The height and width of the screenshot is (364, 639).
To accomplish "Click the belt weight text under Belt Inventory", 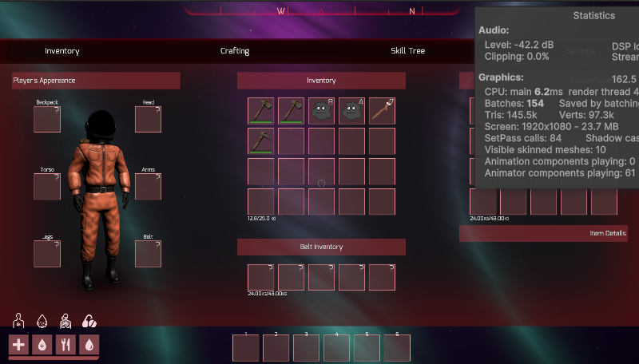I will 268,294.
